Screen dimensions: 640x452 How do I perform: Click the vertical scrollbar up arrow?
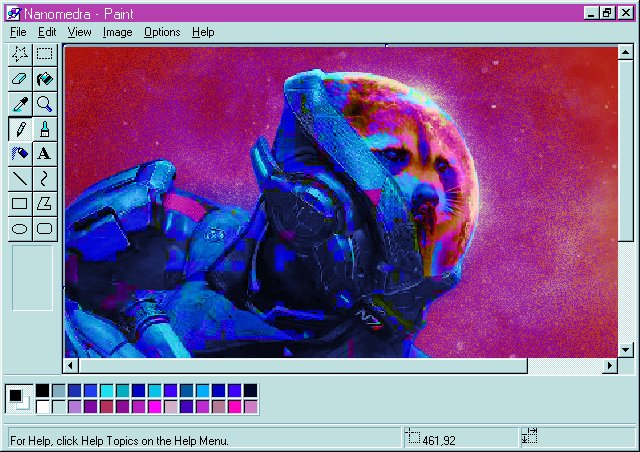point(625,52)
